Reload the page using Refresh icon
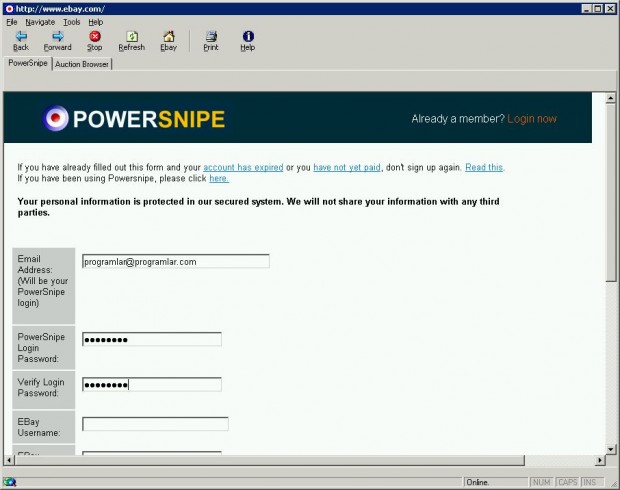Screen dimensions: 620x490 (x=132, y=37)
